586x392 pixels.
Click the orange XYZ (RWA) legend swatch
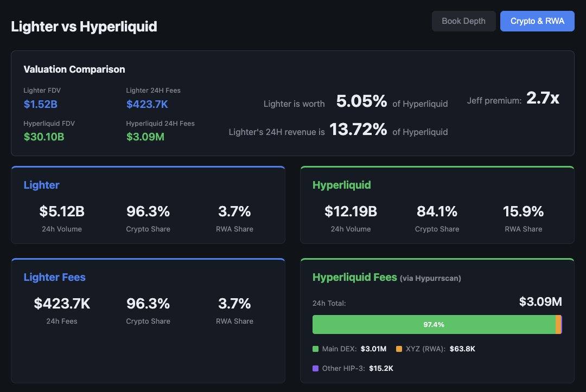[x=399, y=349]
